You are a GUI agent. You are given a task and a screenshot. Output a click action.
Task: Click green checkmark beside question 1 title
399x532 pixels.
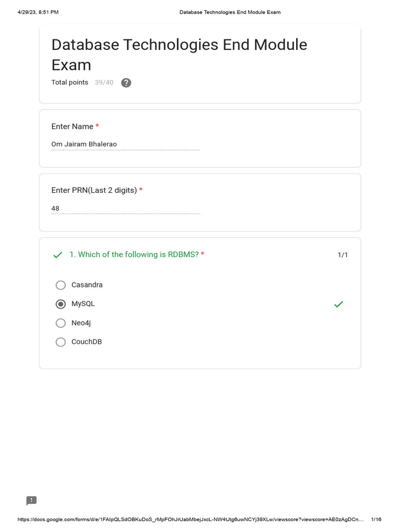click(58, 255)
